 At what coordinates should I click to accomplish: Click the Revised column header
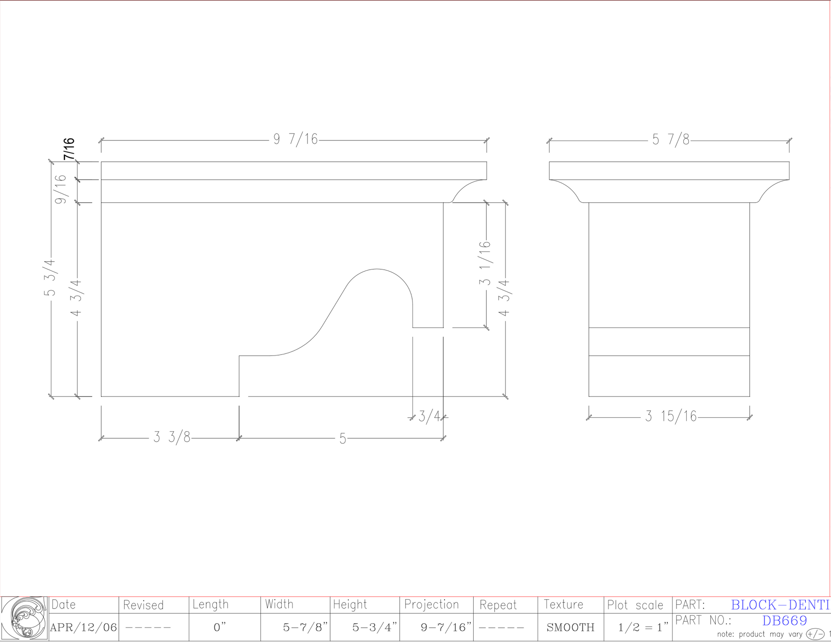[143, 605]
